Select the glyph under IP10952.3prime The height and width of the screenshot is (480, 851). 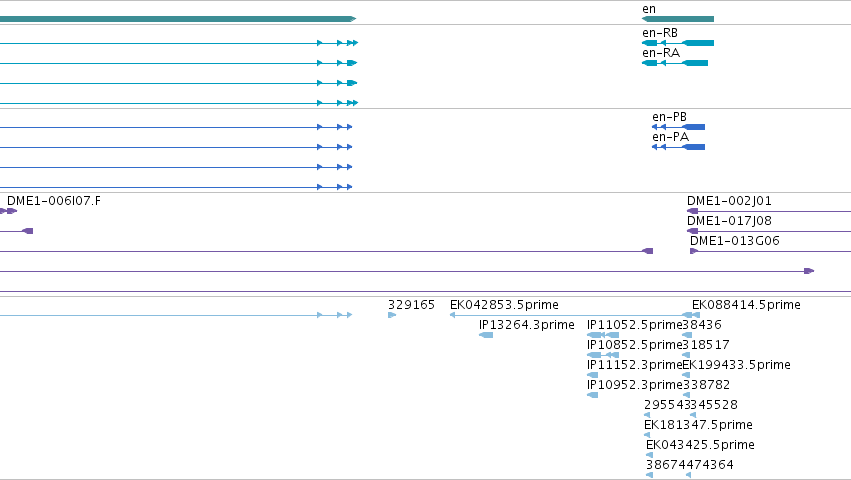click(x=592, y=395)
